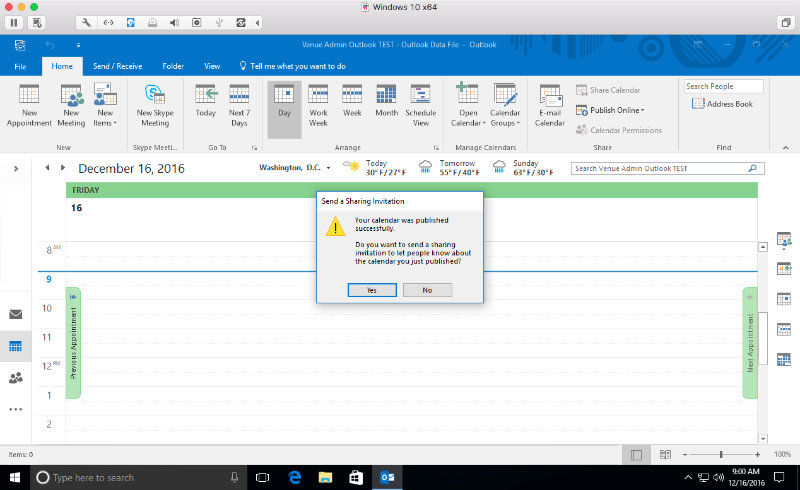Open Customize Quick Access Toolbar dropdown
This screenshot has height=490, width=800.
click(78, 45)
